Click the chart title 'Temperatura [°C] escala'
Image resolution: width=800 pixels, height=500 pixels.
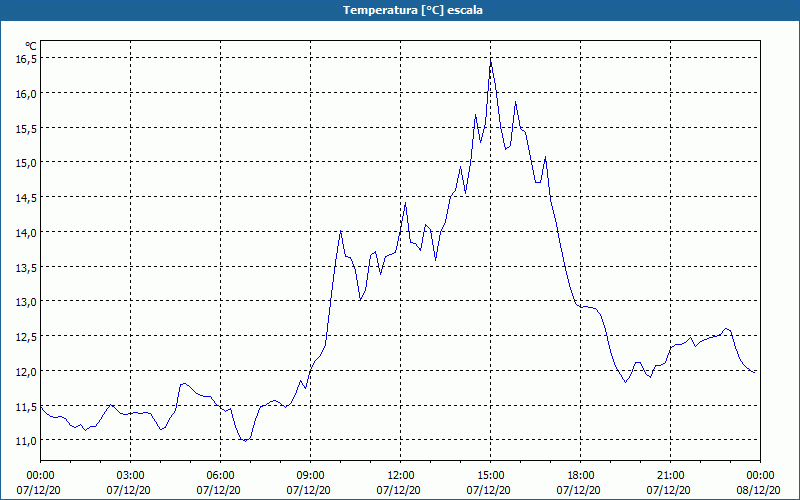(x=413, y=10)
